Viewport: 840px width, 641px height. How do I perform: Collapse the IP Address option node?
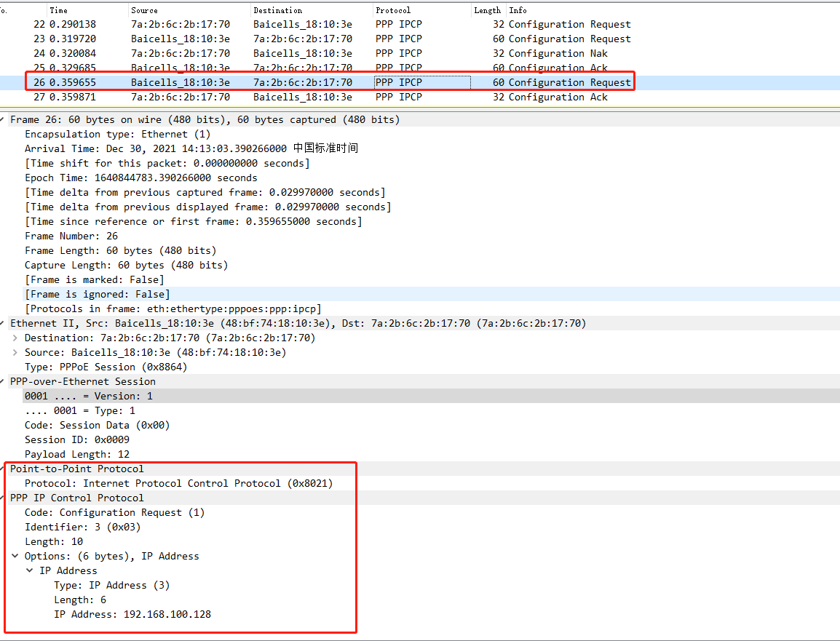coord(29,570)
